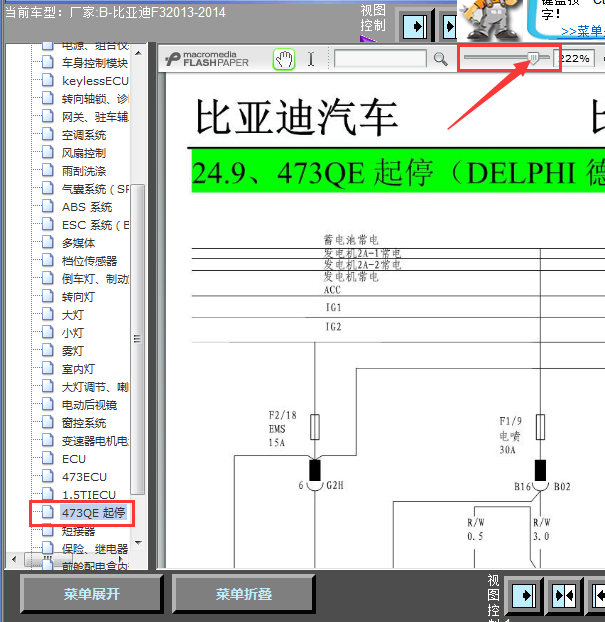Screen dimensions: 605x622
Task: Click the 菜单折叠 button
Action: coord(244,594)
